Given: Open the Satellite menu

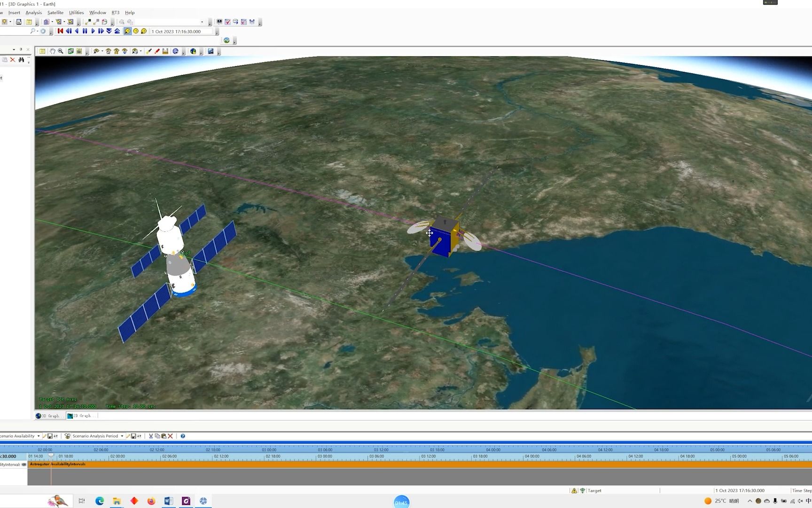Looking at the screenshot, I should tap(55, 13).
